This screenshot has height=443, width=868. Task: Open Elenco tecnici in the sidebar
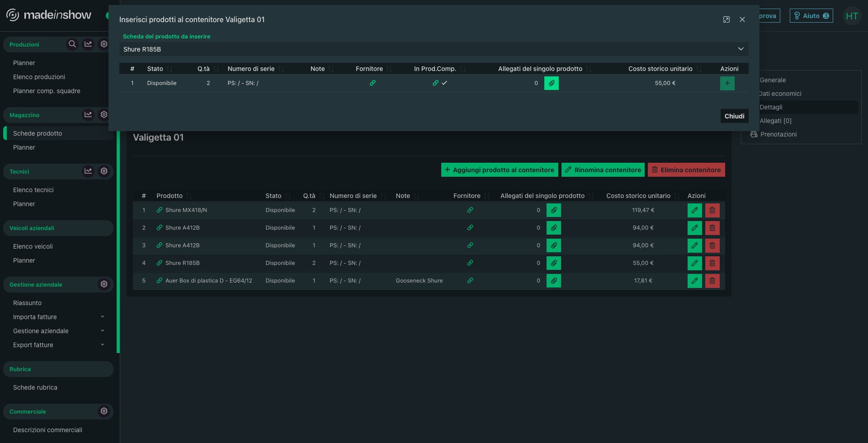[x=33, y=190]
